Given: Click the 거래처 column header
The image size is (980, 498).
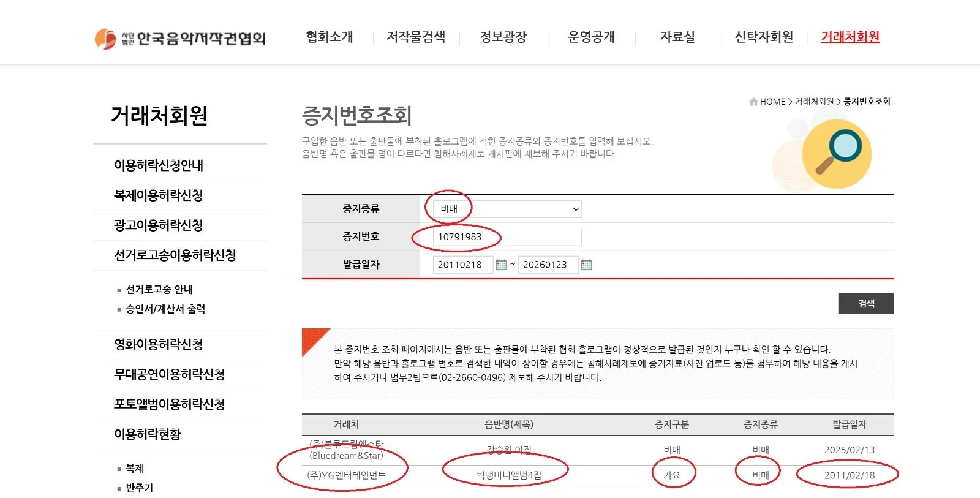Looking at the screenshot, I should 346,424.
